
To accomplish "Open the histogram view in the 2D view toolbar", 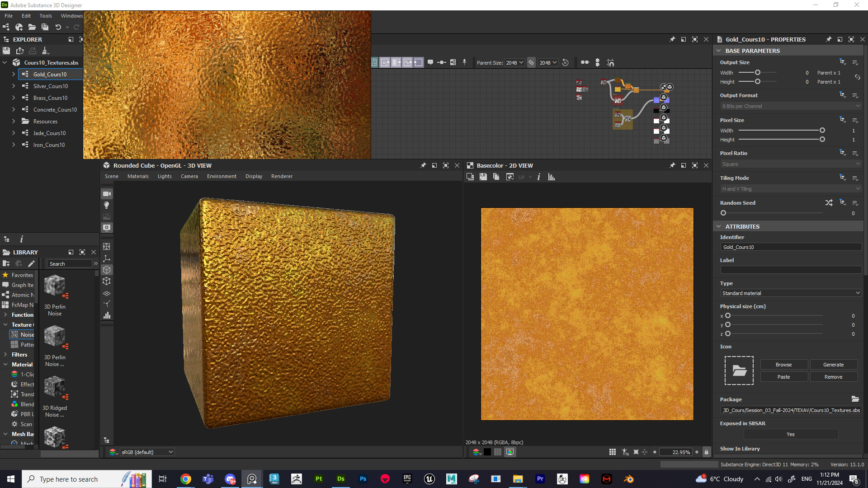I will (551, 177).
